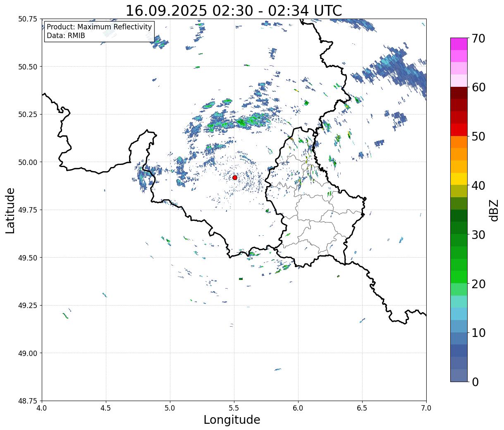Click the latitude tick label 50.00
Viewport: 504px width, 430px height.
coord(28,162)
